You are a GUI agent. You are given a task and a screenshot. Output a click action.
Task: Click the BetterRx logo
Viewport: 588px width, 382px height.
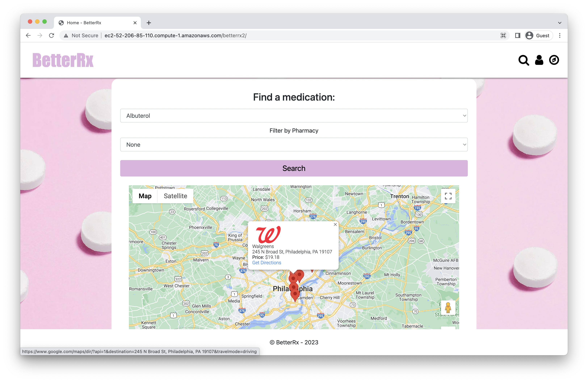click(x=63, y=60)
